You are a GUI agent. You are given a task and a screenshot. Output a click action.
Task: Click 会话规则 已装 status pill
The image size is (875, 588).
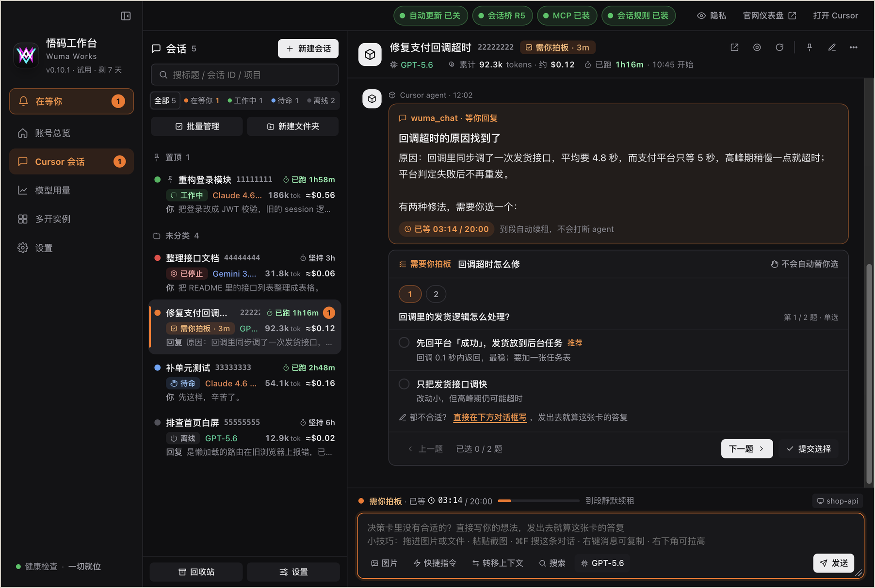click(638, 16)
